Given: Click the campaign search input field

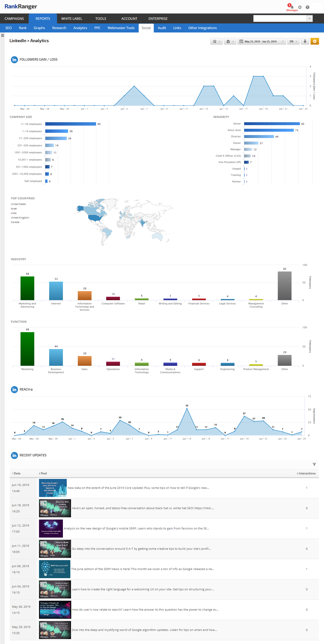Looking at the screenshot, I should point(280,18).
